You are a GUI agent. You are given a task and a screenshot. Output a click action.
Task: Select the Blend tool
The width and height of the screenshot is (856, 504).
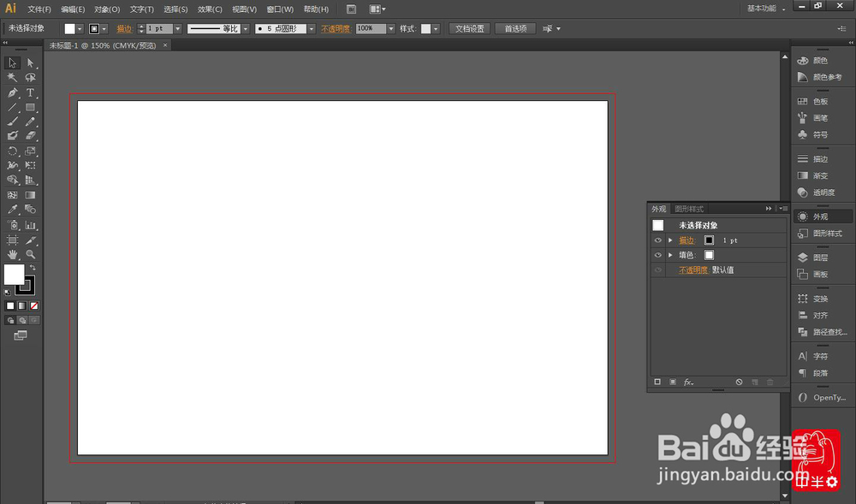coord(31,209)
